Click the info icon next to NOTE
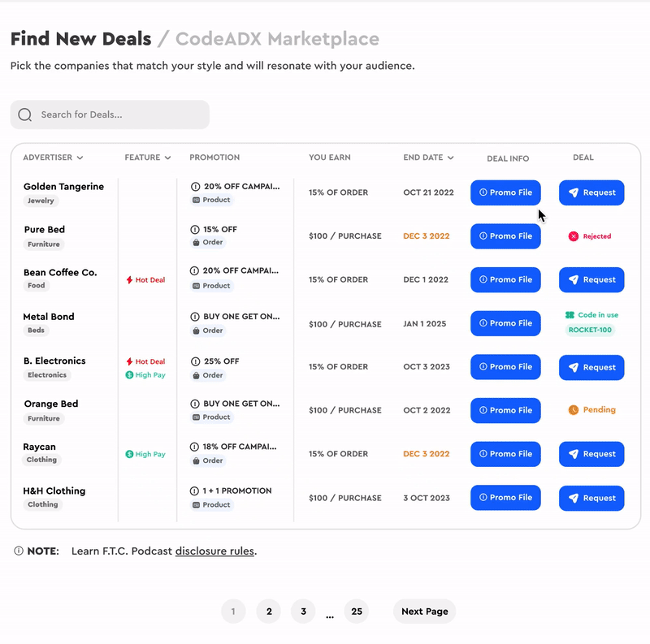 (19, 551)
